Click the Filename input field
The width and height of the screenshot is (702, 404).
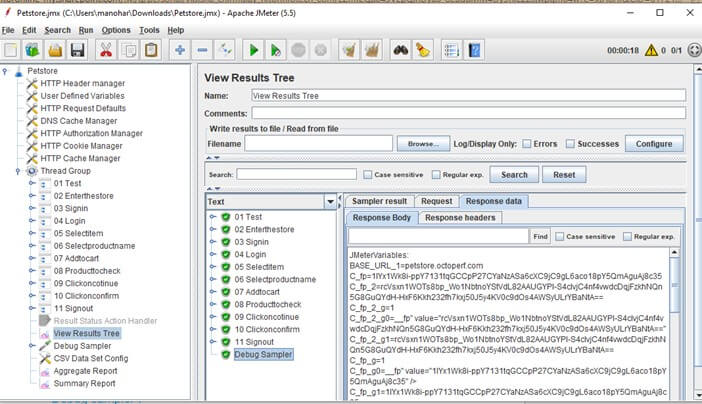coord(319,144)
